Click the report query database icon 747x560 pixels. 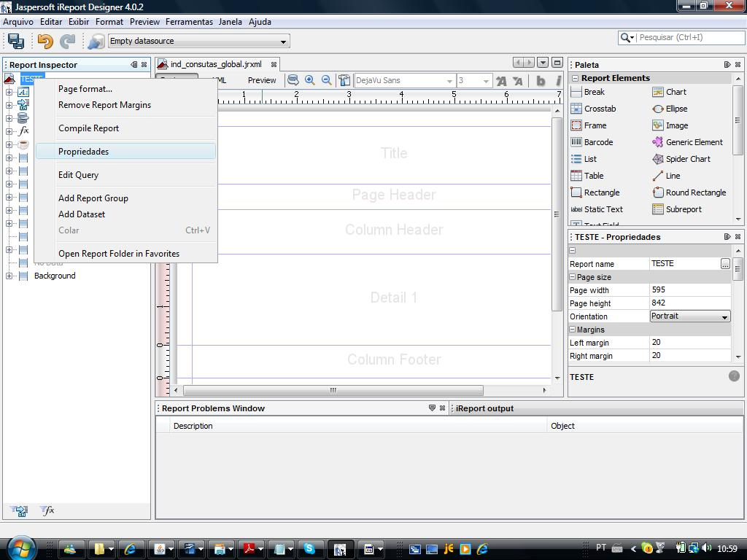[293, 80]
